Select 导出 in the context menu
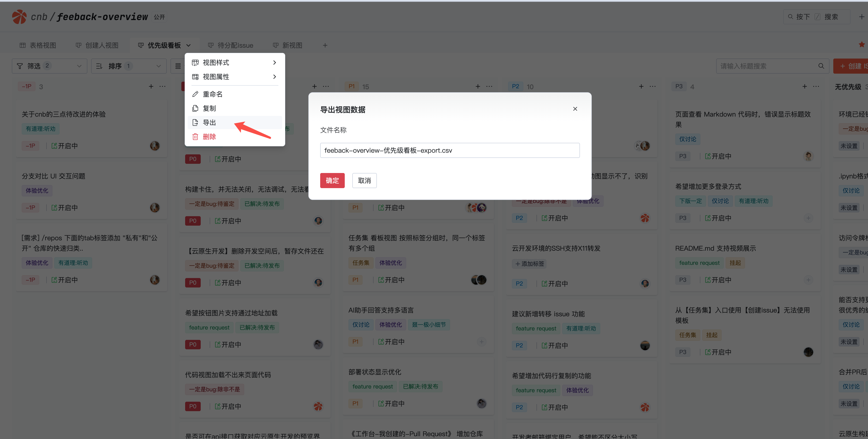 point(209,123)
